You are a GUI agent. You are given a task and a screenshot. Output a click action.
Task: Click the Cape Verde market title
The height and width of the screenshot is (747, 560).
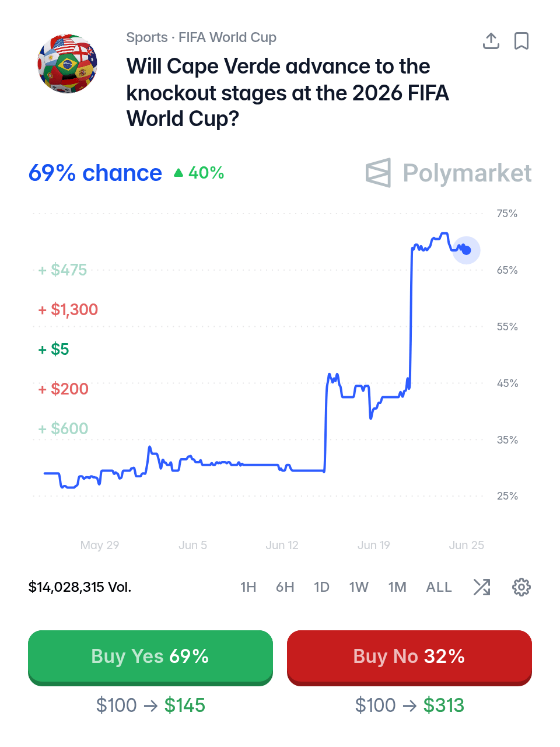pyautogui.click(x=288, y=93)
